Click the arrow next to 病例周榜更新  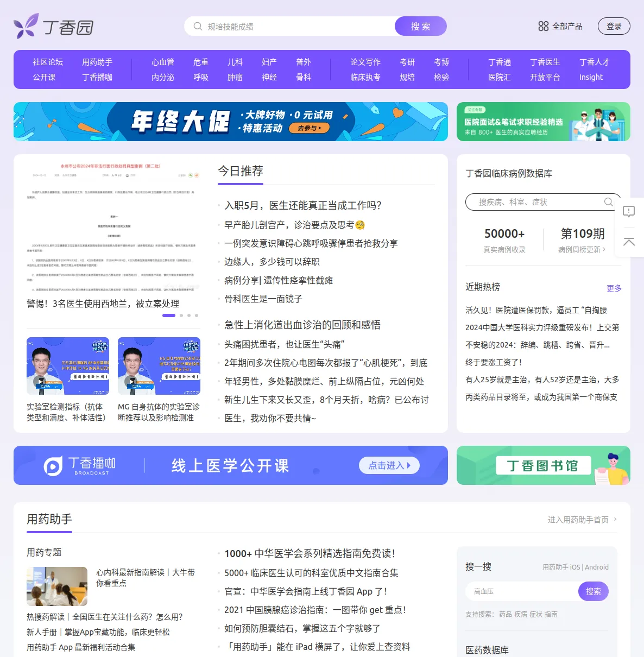click(x=604, y=249)
